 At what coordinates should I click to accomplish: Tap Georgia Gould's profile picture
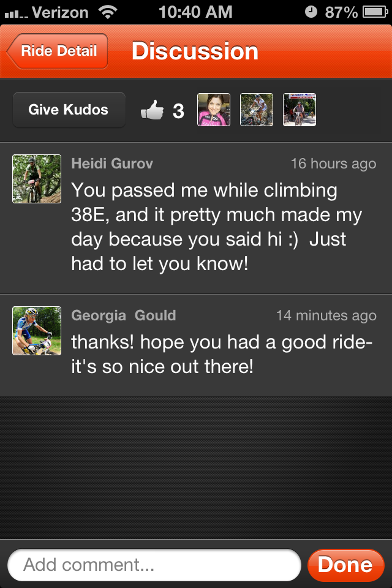click(x=37, y=331)
